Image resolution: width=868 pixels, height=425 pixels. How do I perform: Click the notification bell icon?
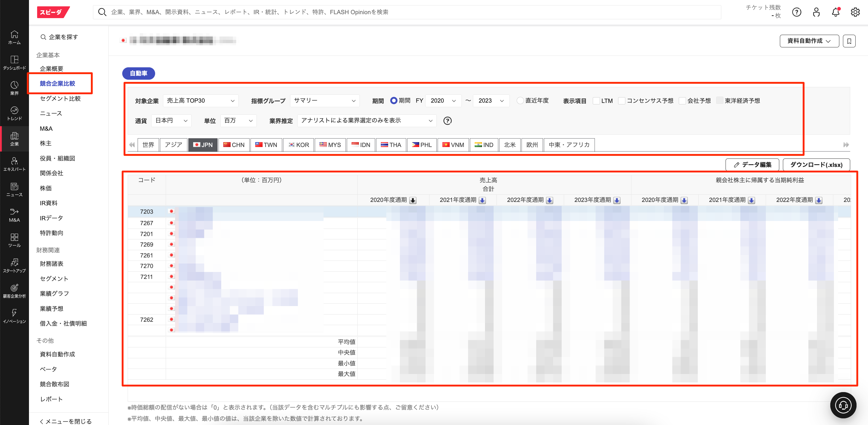coord(835,12)
